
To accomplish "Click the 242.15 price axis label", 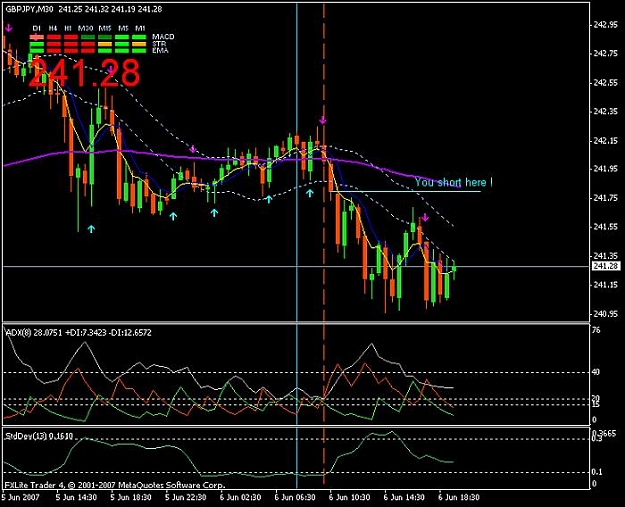I will click(x=605, y=141).
